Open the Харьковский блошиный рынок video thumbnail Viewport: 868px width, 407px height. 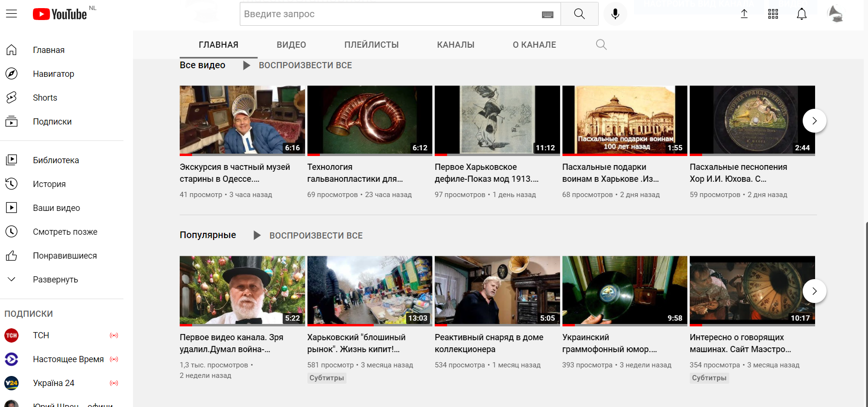point(369,290)
